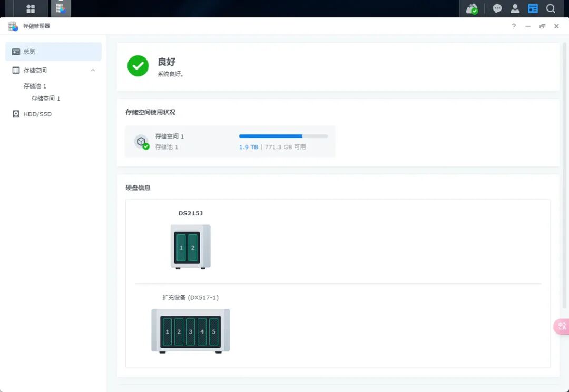Click the 存储管理器 title bar app icon

(13, 26)
